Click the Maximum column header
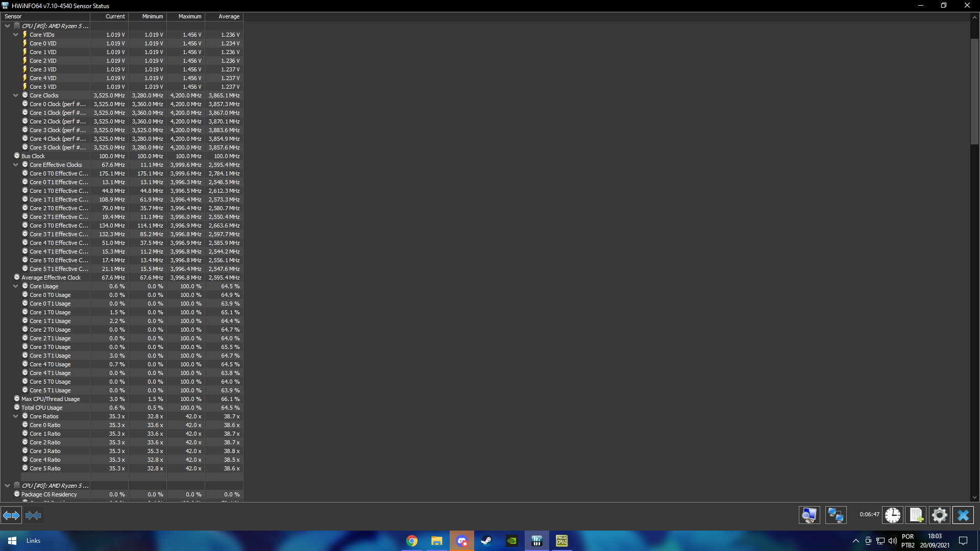 pos(186,16)
